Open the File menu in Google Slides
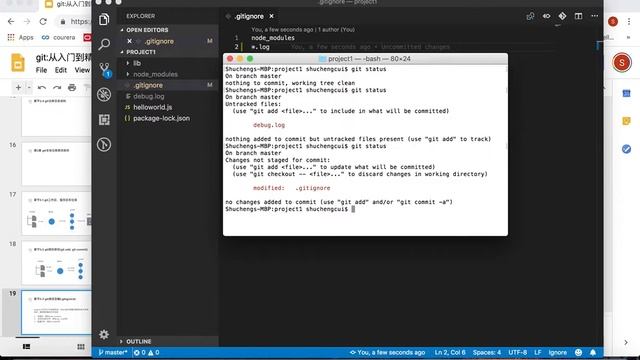640x360 pixels. click(x=41, y=70)
